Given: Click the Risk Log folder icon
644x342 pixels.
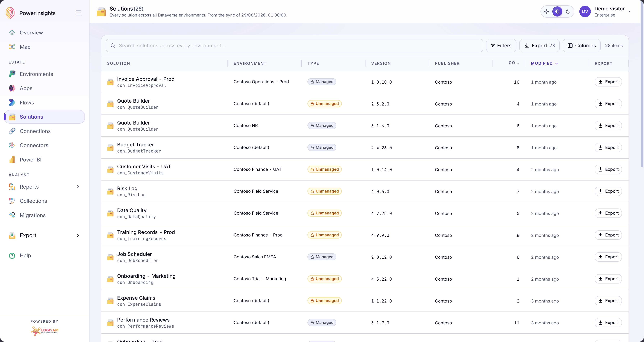Looking at the screenshot, I should [x=110, y=191].
